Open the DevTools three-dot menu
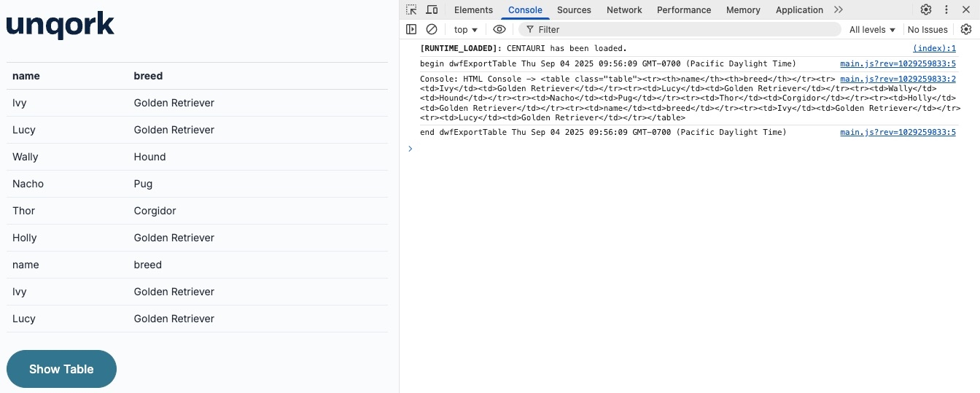Screen dimensions: 980x393 pos(946,9)
